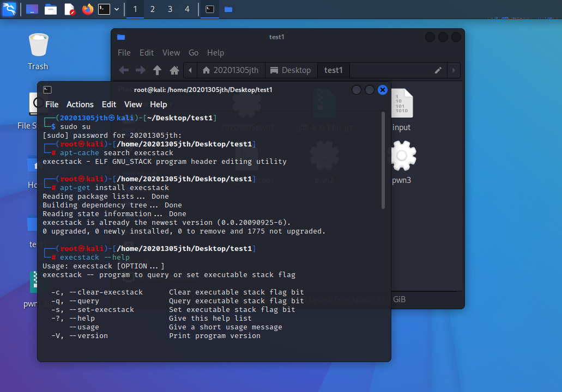The width and height of the screenshot is (562, 392).
Task: Click the test1 file manager title bar
Action: pyautogui.click(x=276, y=37)
